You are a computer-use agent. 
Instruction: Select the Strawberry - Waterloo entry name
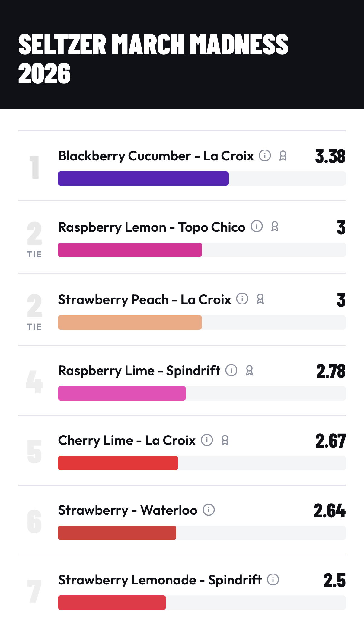[128, 510]
